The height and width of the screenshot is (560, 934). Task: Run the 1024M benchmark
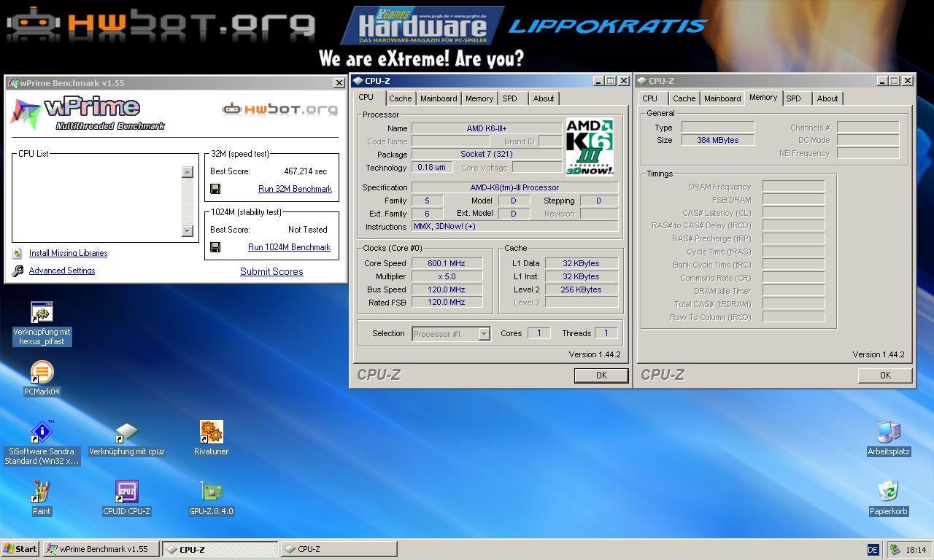289,247
